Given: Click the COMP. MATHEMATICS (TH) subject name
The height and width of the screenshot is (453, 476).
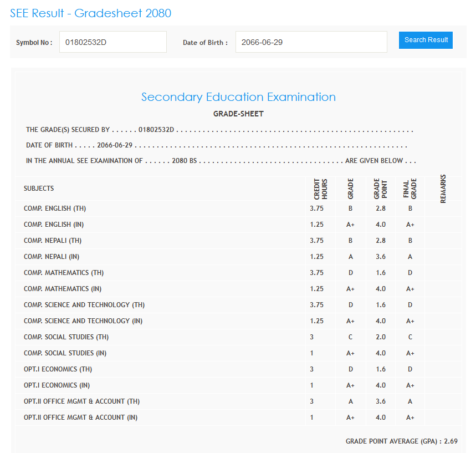Looking at the screenshot, I should (x=64, y=273).
